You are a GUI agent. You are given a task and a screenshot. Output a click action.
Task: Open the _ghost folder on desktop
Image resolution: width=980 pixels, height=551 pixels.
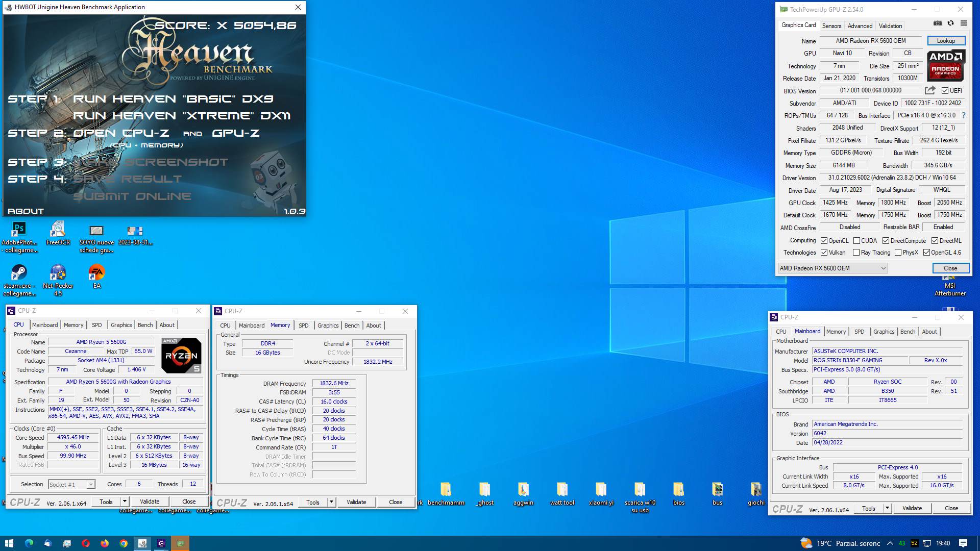pyautogui.click(x=485, y=494)
